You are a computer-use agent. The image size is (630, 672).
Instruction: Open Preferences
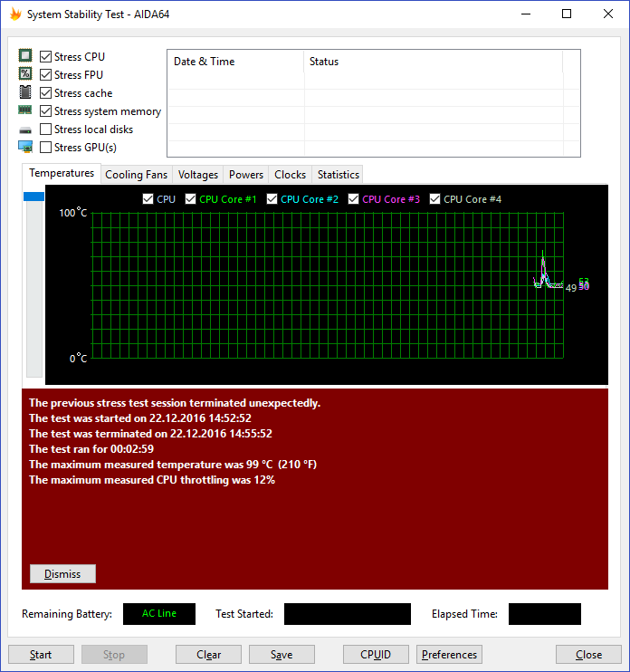click(x=449, y=655)
